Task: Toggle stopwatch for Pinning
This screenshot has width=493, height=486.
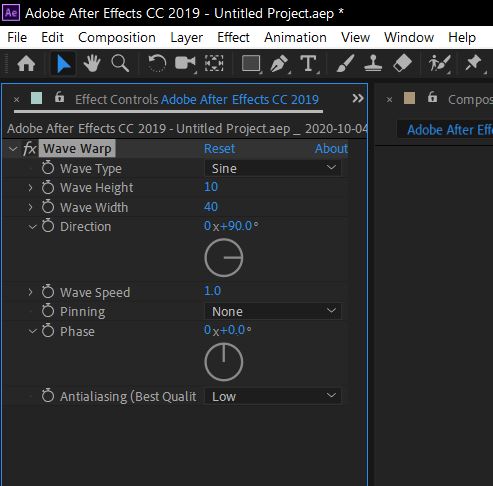Action: pyautogui.click(x=48, y=311)
